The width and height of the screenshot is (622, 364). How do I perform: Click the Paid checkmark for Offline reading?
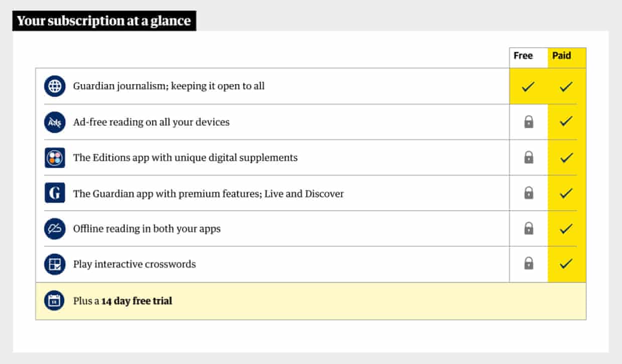(566, 229)
